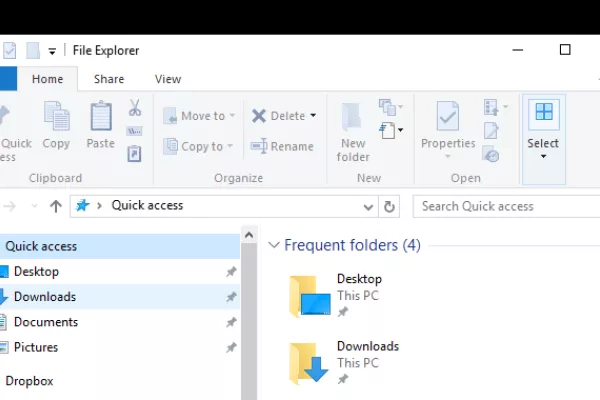The height and width of the screenshot is (400, 600).
Task: Click the pin icon next to Pictures in sidebar
Action: click(231, 348)
